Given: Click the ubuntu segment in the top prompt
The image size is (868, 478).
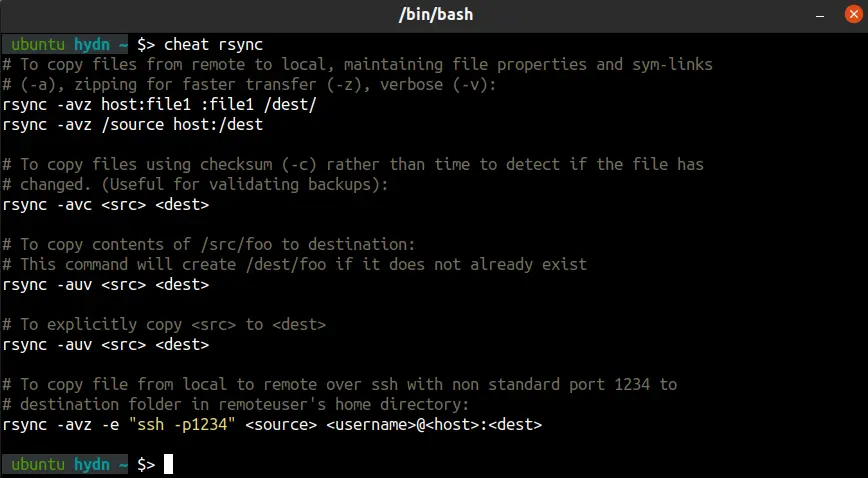Looking at the screenshot, I should click(x=36, y=44).
